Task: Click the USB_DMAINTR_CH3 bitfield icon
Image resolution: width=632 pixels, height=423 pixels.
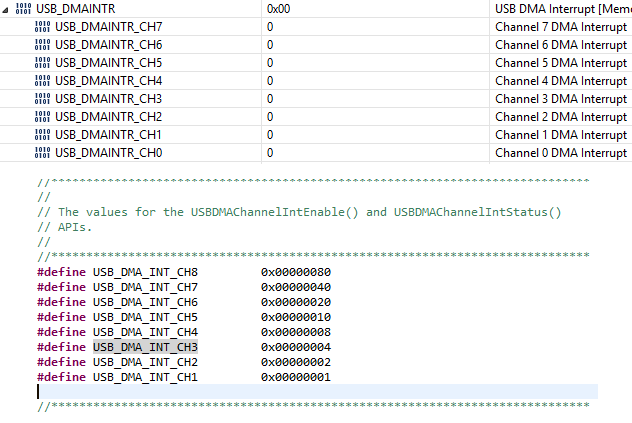Action: click(x=42, y=99)
